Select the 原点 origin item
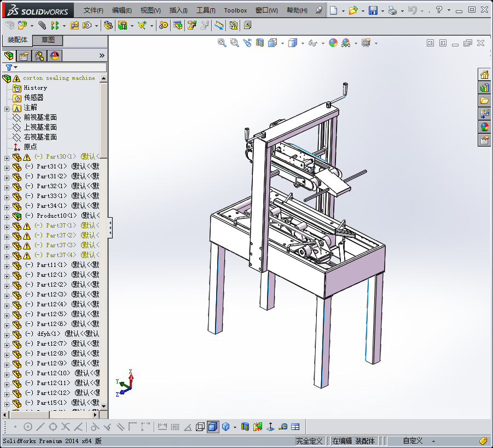 pyautogui.click(x=30, y=147)
